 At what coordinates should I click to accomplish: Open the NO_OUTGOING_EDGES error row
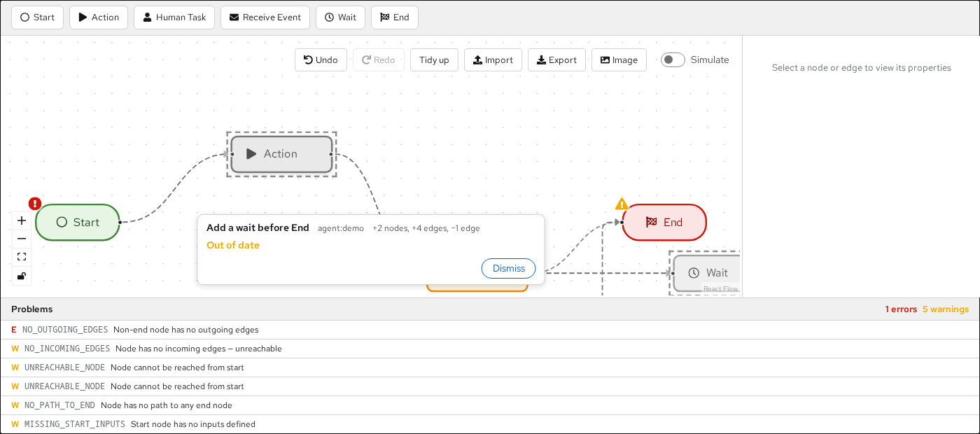point(490,330)
